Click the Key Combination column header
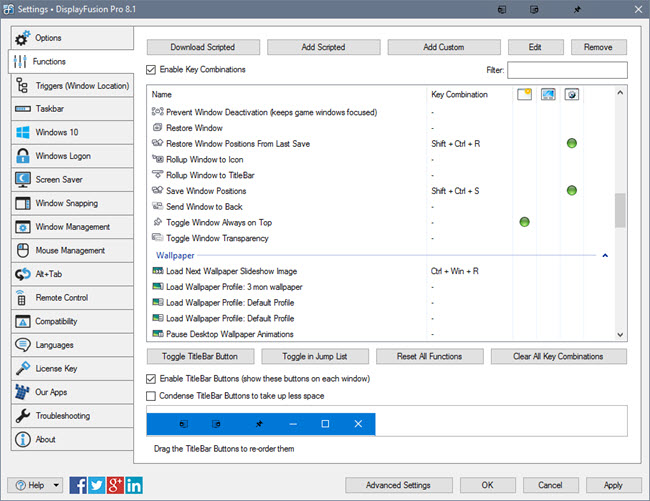 pos(459,94)
